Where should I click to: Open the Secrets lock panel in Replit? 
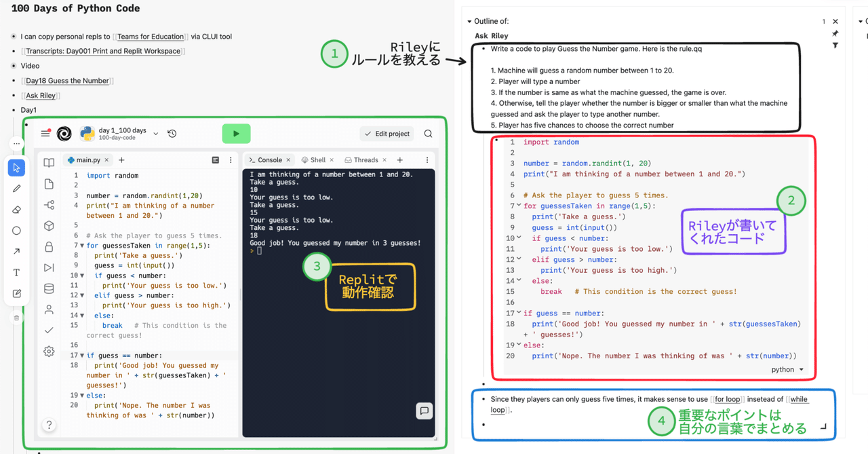[48, 247]
